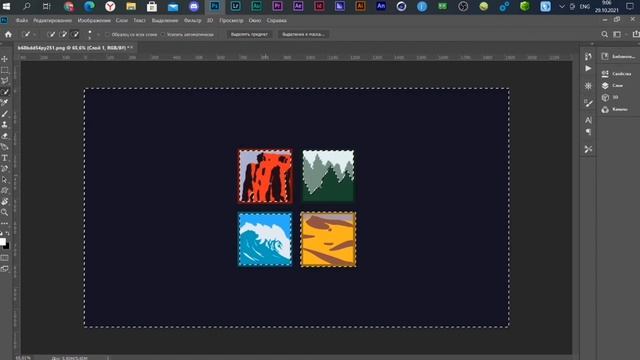Click the blue wave stamp on canvas
This screenshot has height=360, width=640.
click(265, 240)
